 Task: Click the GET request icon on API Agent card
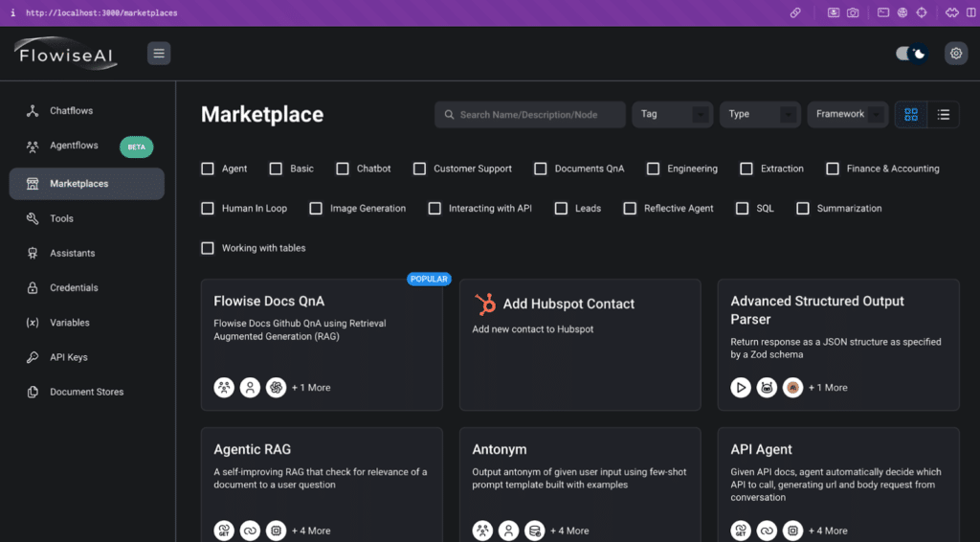pyautogui.click(x=741, y=531)
